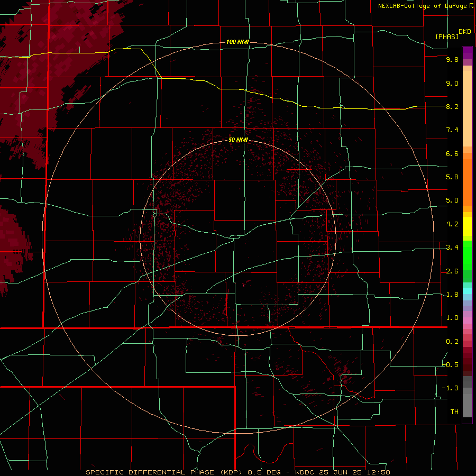Click the NEXLAB-College of DuPage label

point(422,6)
